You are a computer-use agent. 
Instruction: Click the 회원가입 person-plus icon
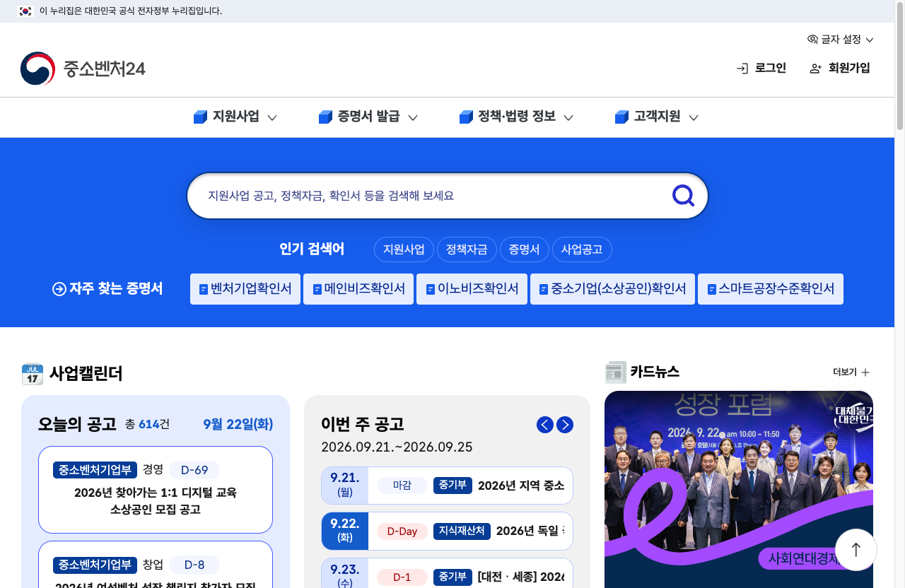[x=816, y=69]
